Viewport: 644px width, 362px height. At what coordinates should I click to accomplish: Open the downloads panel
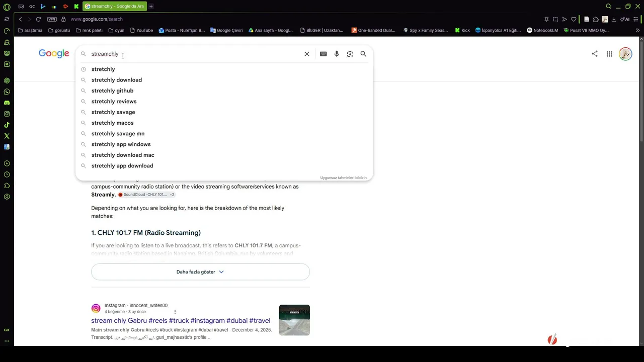[614, 19]
